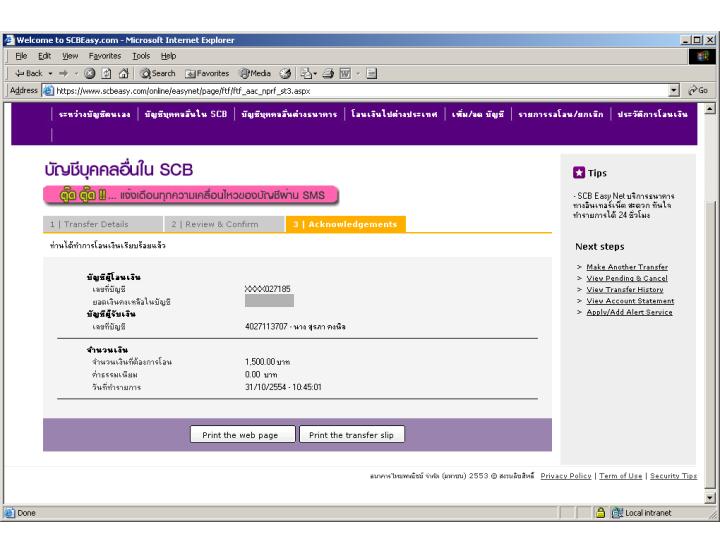Open Apply/Add Alert Service link

629,312
